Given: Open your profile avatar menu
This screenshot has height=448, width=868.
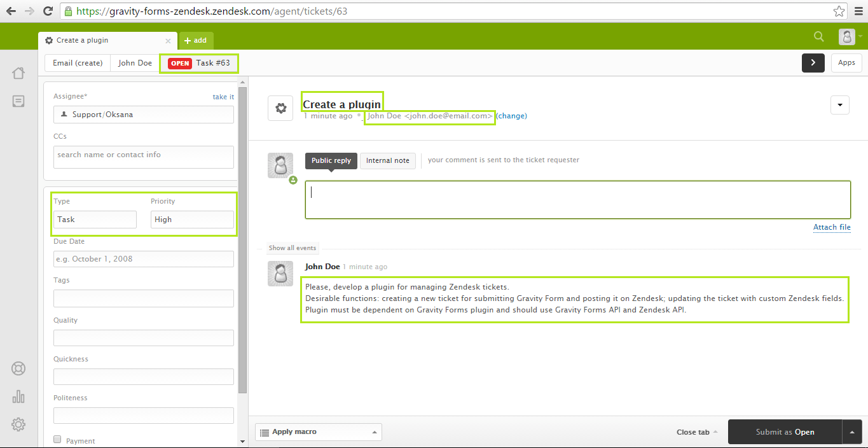Looking at the screenshot, I should coord(846,36).
